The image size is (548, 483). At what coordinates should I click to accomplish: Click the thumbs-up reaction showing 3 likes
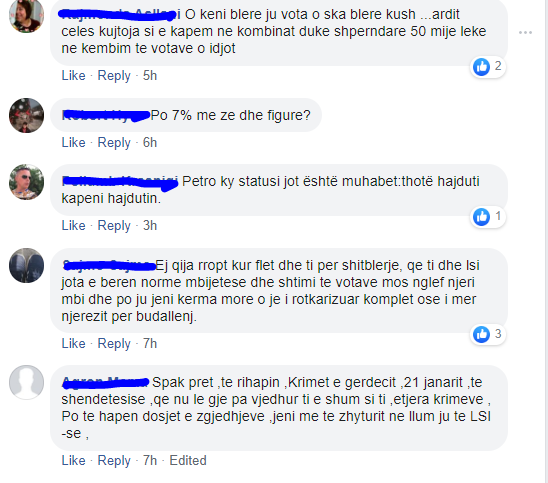[488, 334]
